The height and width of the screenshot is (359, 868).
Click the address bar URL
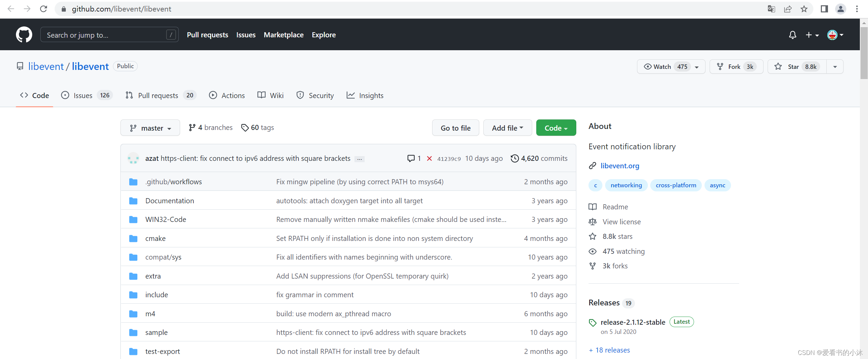(121, 9)
